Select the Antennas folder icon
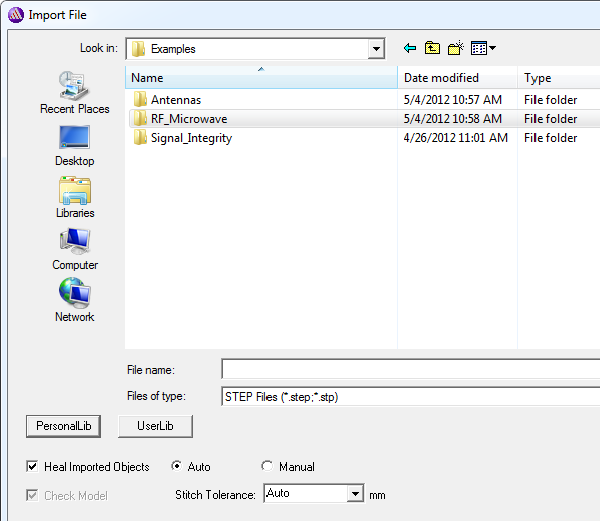The image size is (600, 521). pos(140,99)
